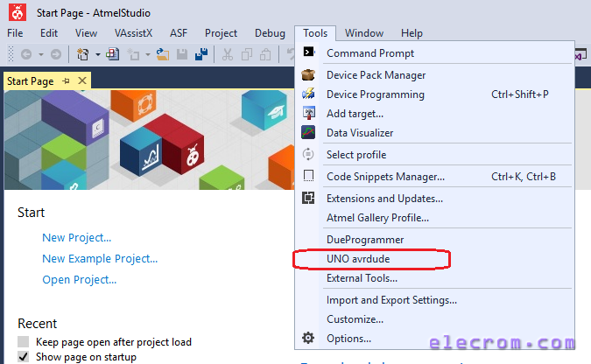
Task: Open the Window menu
Action: pos(364,33)
